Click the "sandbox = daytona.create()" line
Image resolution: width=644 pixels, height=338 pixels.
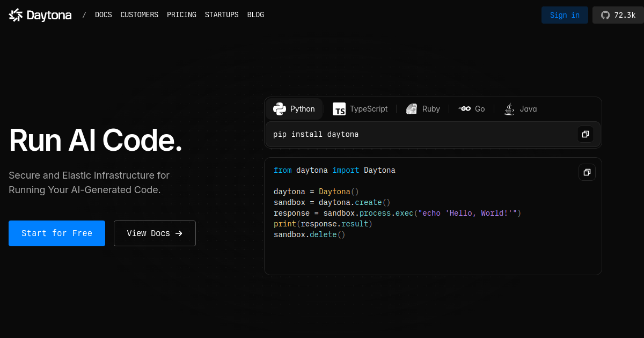point(332,202)
